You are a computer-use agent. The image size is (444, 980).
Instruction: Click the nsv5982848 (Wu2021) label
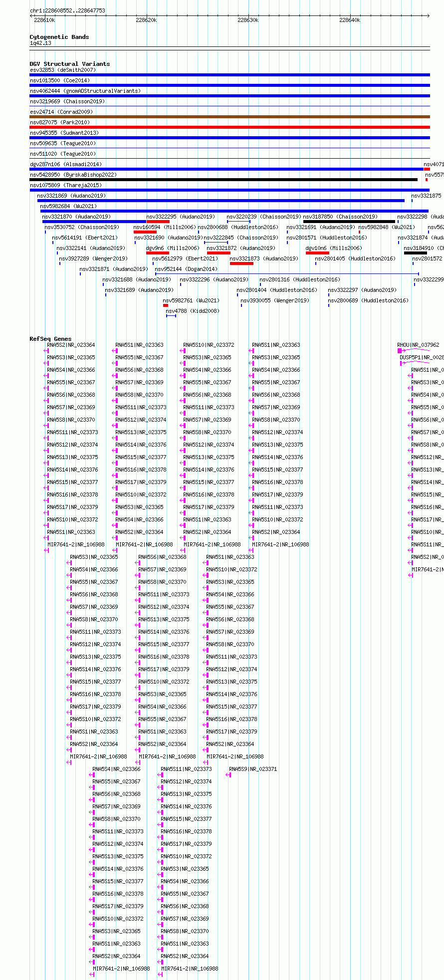tap(387, 227)
